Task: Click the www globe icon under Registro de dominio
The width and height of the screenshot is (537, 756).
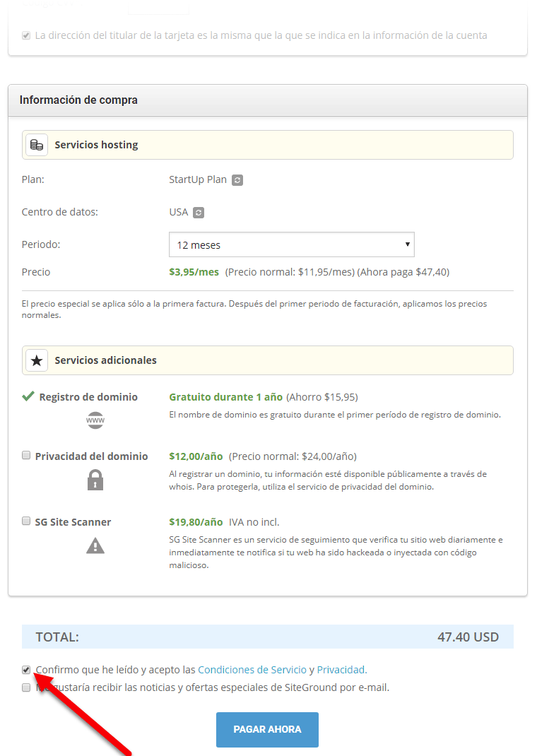Action: [95, 420]
